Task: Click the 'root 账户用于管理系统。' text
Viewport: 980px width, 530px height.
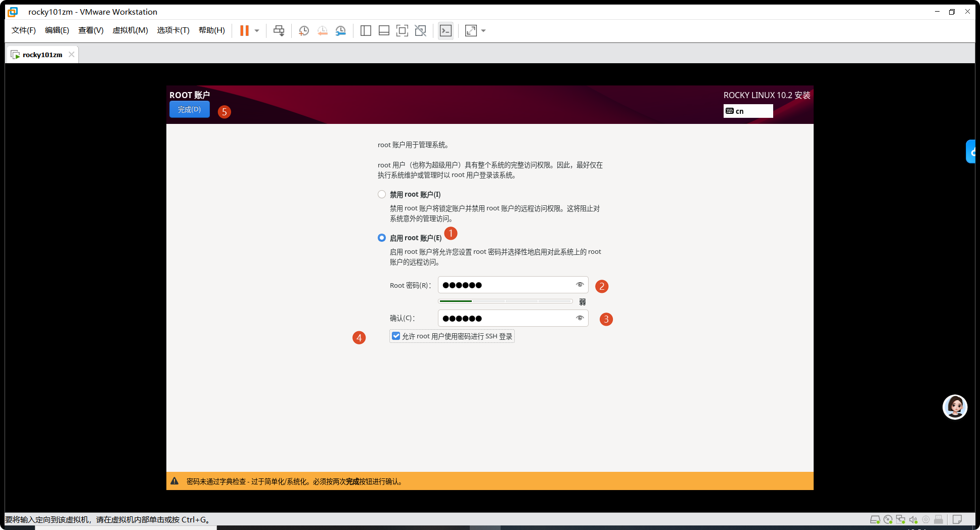Action: tap(413, 145)
